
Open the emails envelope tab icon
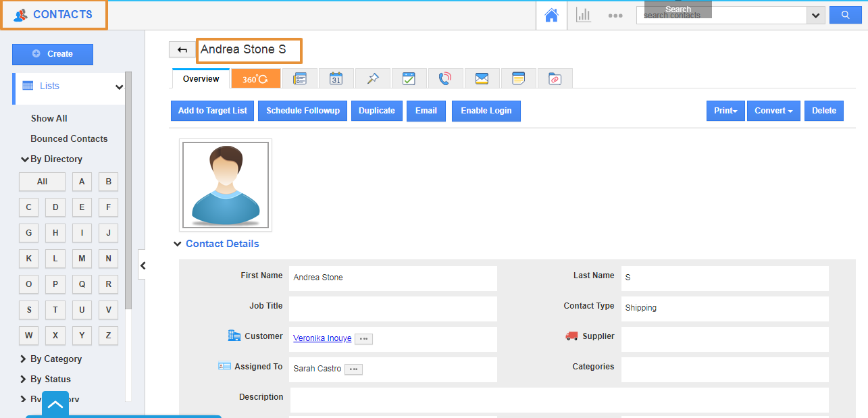point(482,79)
